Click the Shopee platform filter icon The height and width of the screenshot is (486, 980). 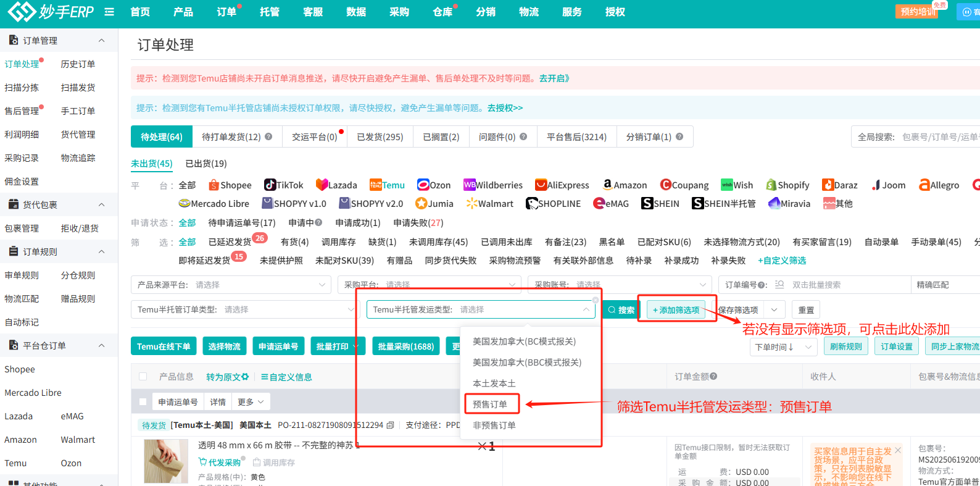(214, 185)
